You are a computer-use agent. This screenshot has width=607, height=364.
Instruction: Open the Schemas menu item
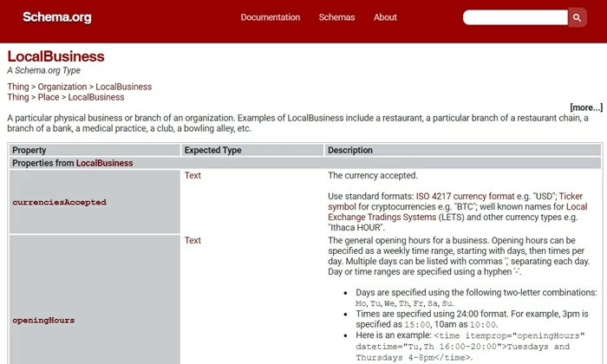pos(336,17)
